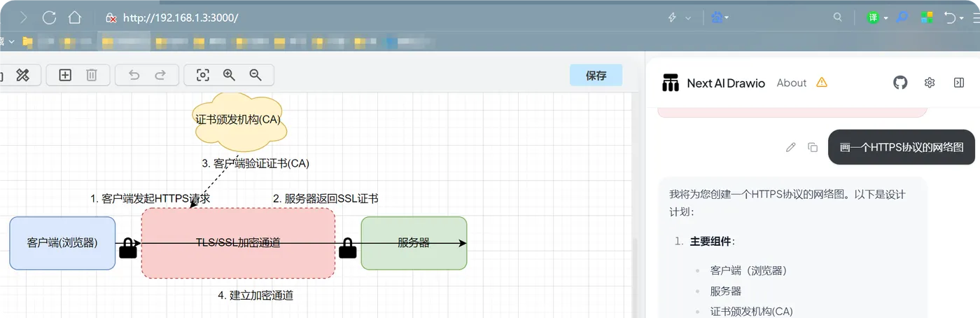Image resolution: width=980 pixels, height=318 pixels.
Task: Click the 证书颁发机构(CA) list item in chat
Action: (x=751, y=311)
